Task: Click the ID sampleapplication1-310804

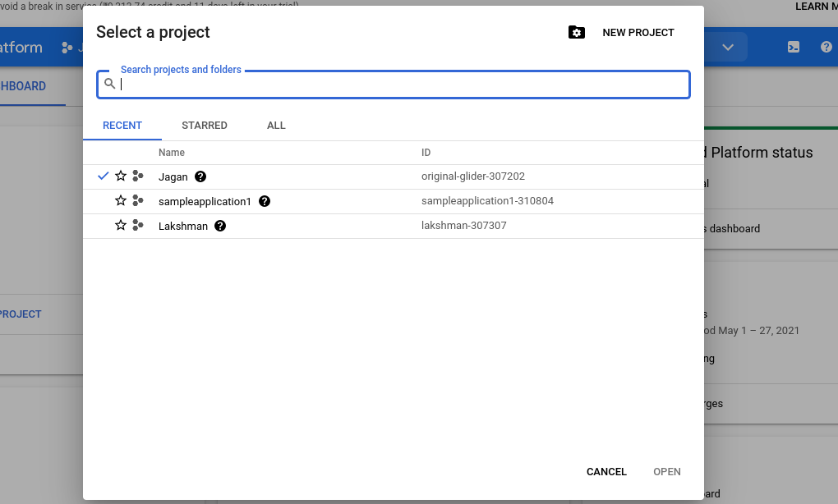Action: 487,201
